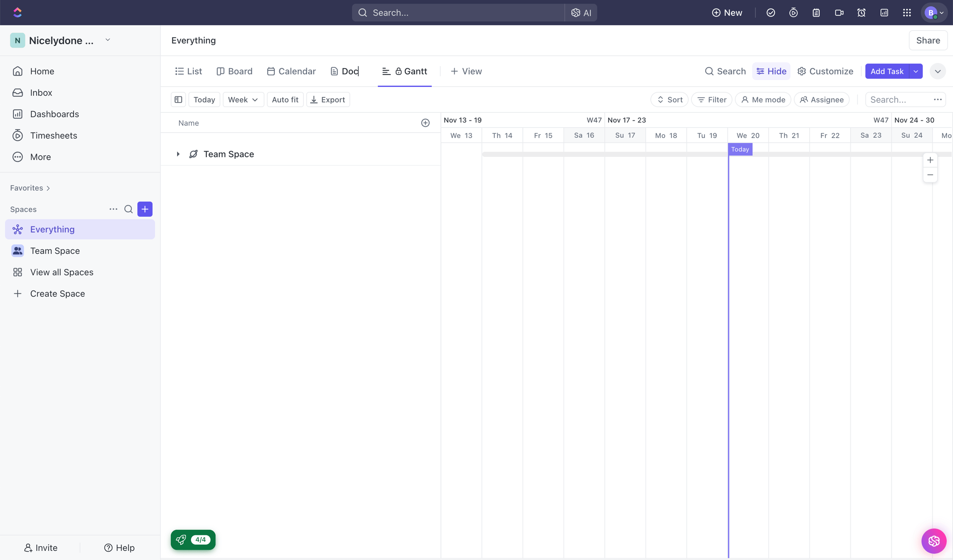Toggle the Assignee filter

coord(822,100)
